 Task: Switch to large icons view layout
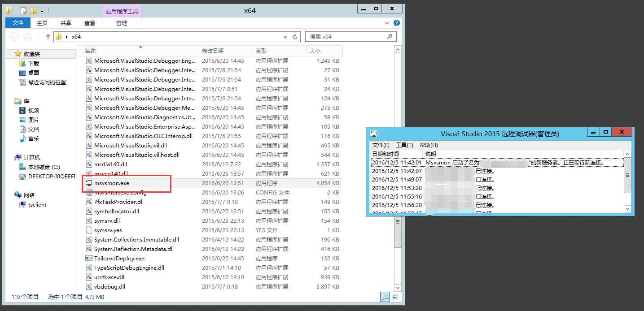pos(395,297)
